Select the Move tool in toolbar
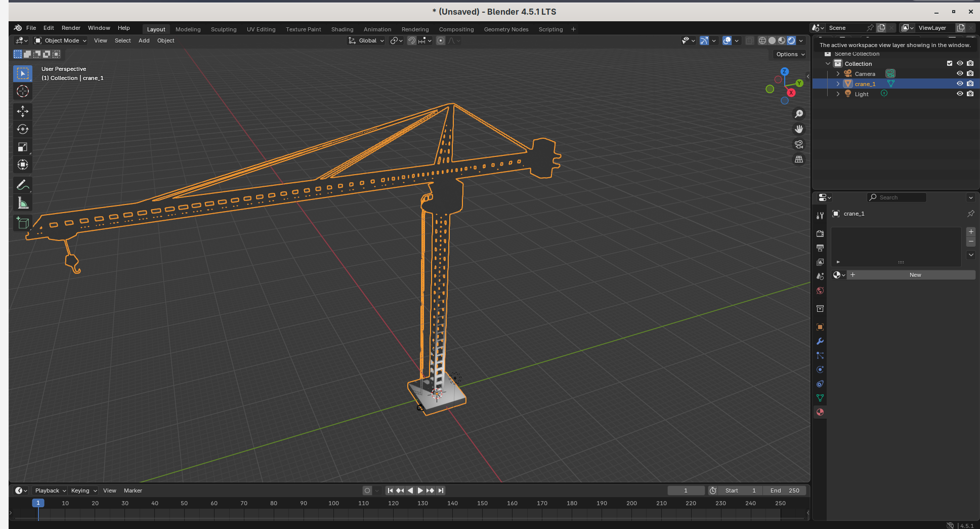 (23, 111)
